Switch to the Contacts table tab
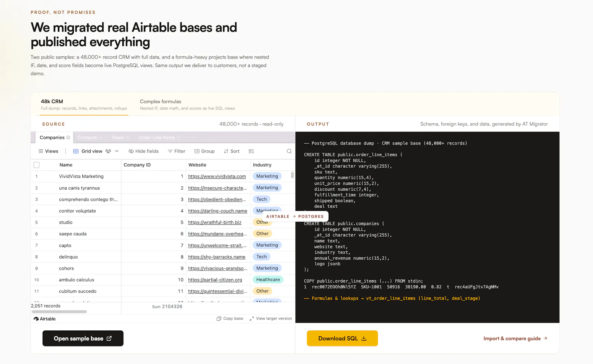This screenshot has width=593, height=364. pos(90,137)
